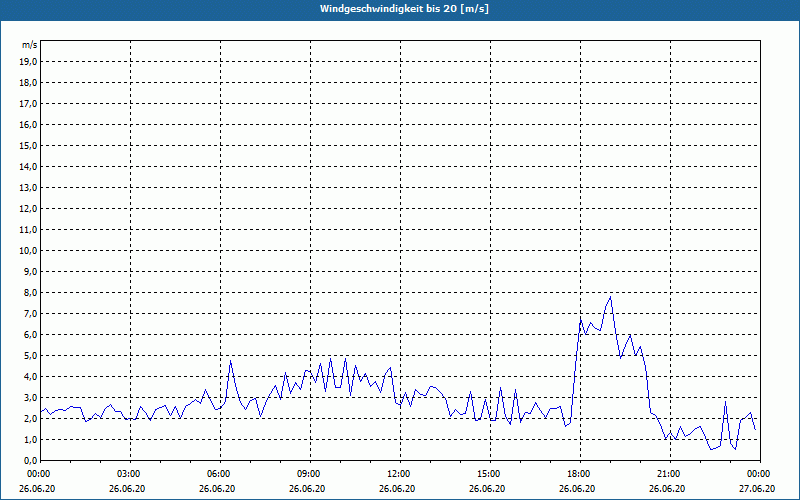Select the '5,0' y-axis value

tap(30, 355)
